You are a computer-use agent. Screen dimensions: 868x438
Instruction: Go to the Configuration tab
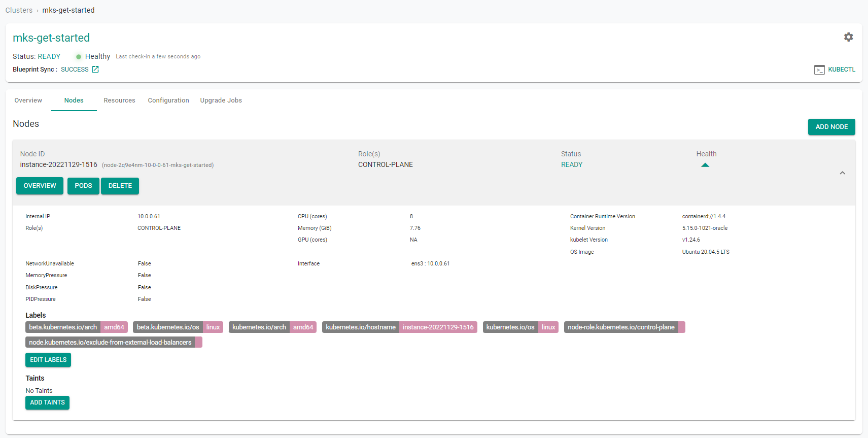[168, 100]
